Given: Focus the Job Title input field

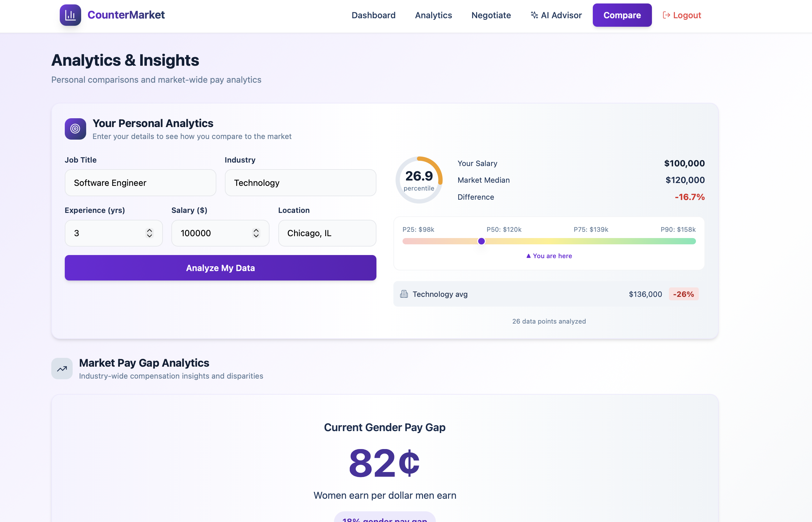Looking at the screenshot, I should (x=140, y=183).
